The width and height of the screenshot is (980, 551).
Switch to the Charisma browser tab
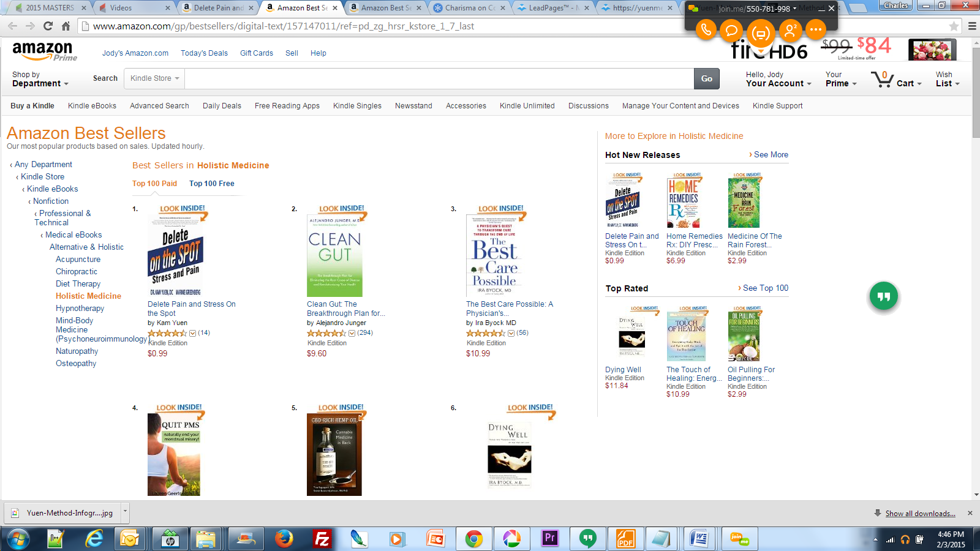click(469, 8)
